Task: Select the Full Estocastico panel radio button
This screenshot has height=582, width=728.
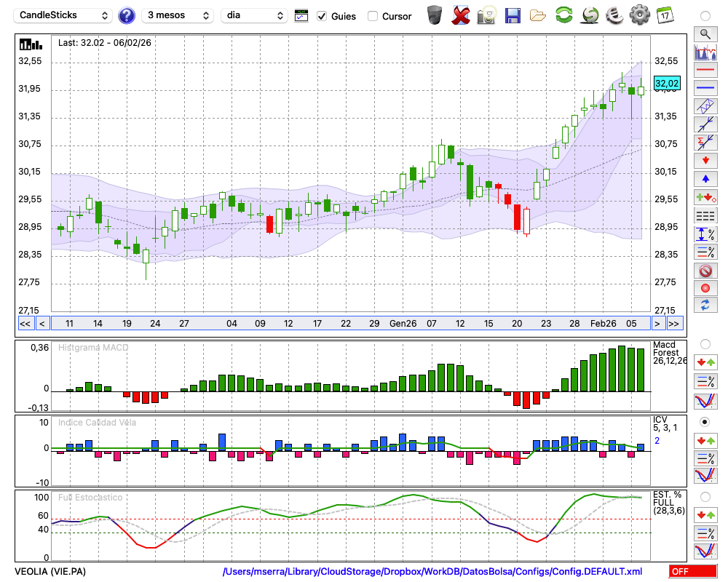Action: 705,497
